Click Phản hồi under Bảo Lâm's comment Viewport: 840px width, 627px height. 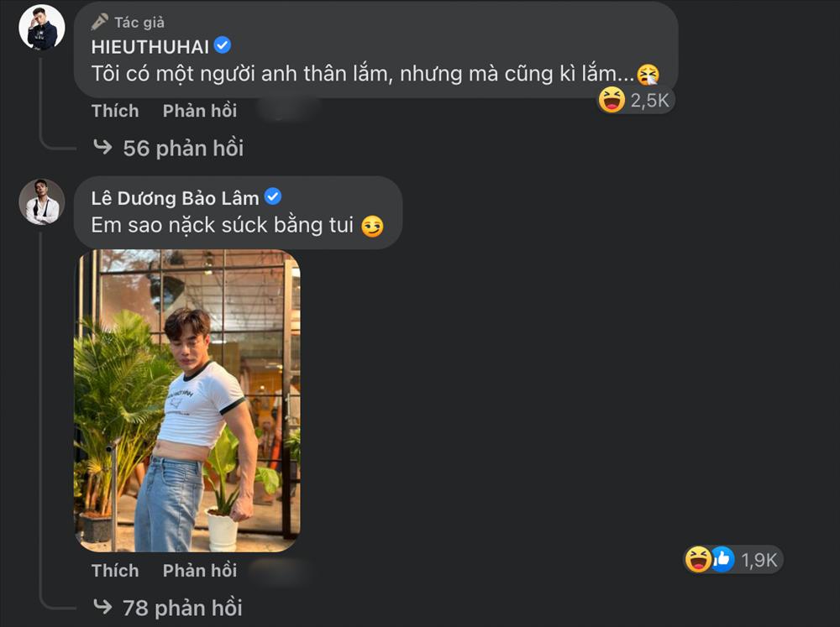click(199, 570)
